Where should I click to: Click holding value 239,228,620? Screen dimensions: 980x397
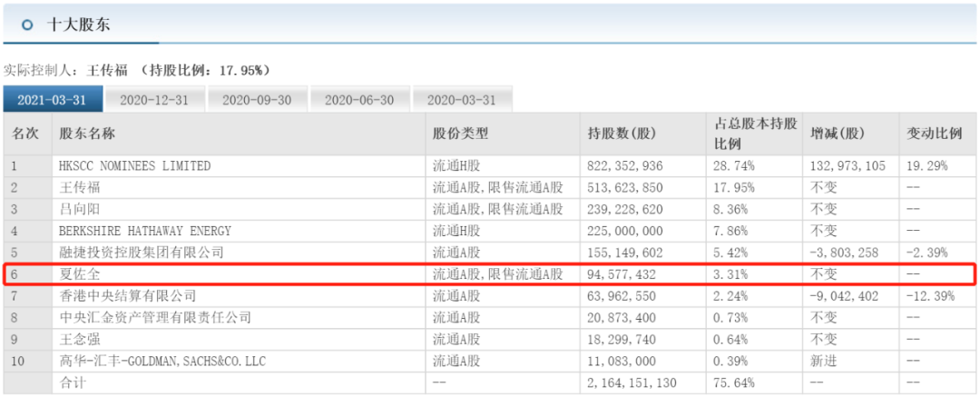(x=625, y=209)
